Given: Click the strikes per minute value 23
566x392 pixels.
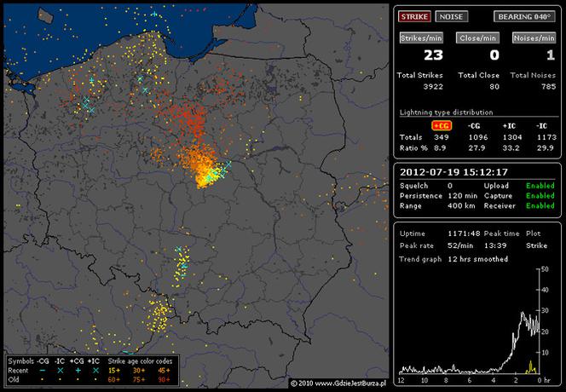Looking at the screenshot, I should 433,55.
